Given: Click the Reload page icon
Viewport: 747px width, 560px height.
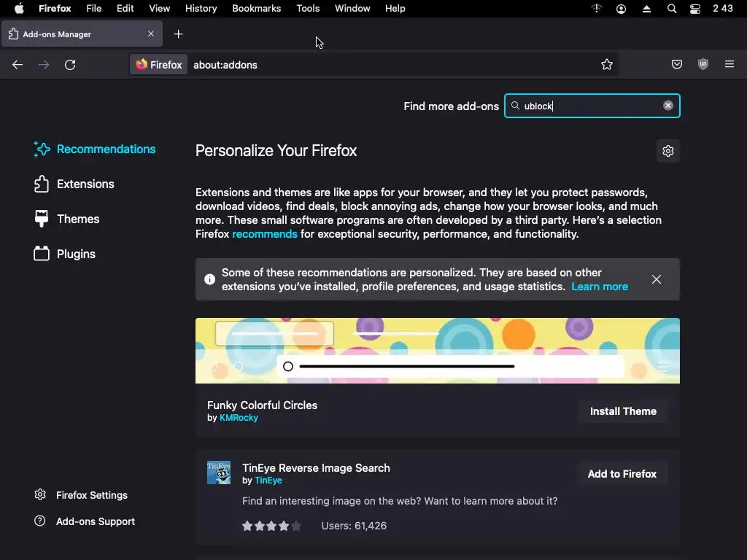Looking at the screenshot, I should point(70,65).
